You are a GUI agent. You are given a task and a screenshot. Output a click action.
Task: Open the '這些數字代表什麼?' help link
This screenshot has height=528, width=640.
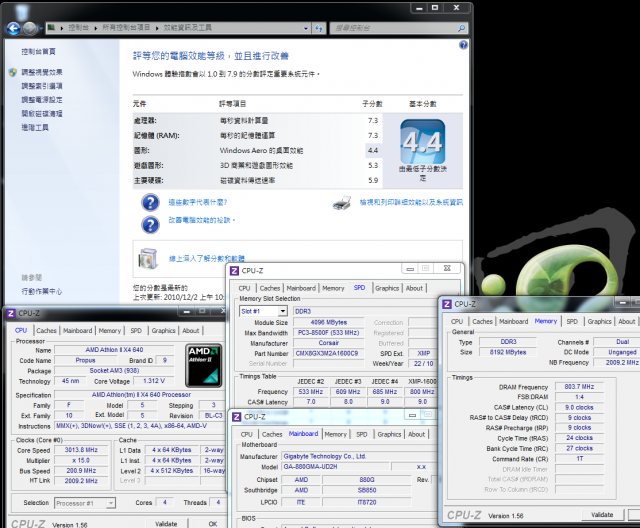point(198,202)
